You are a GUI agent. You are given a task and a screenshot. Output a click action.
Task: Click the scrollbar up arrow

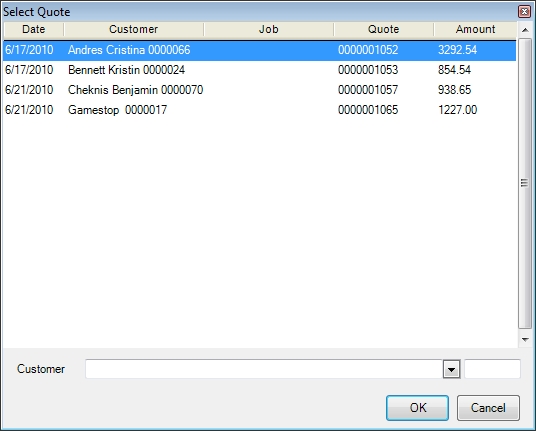pyautogui.click(x=525, y=30)
